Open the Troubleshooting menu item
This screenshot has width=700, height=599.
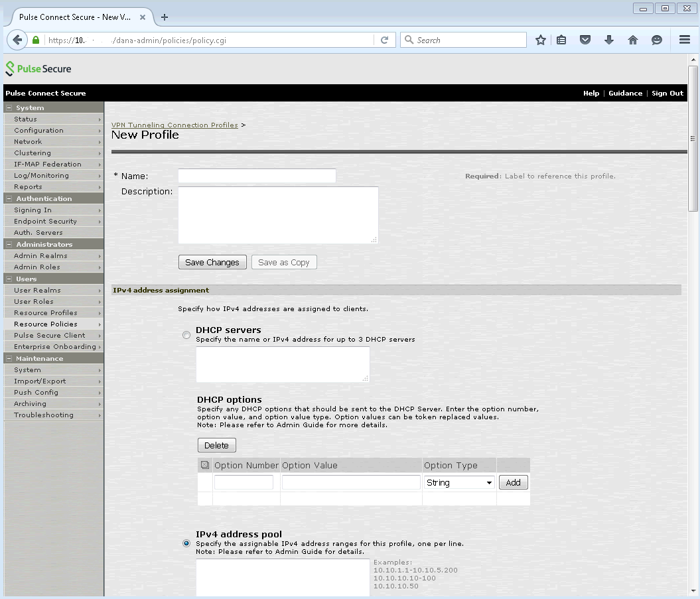pyautogui.click(x=54, y=415)
